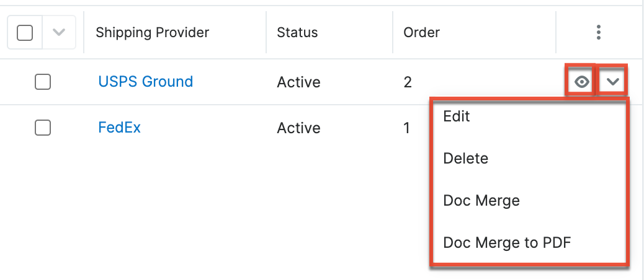Click the Active status in FedEx row
The height and width of the screenshot is (280, 644).
pos(298,128)
